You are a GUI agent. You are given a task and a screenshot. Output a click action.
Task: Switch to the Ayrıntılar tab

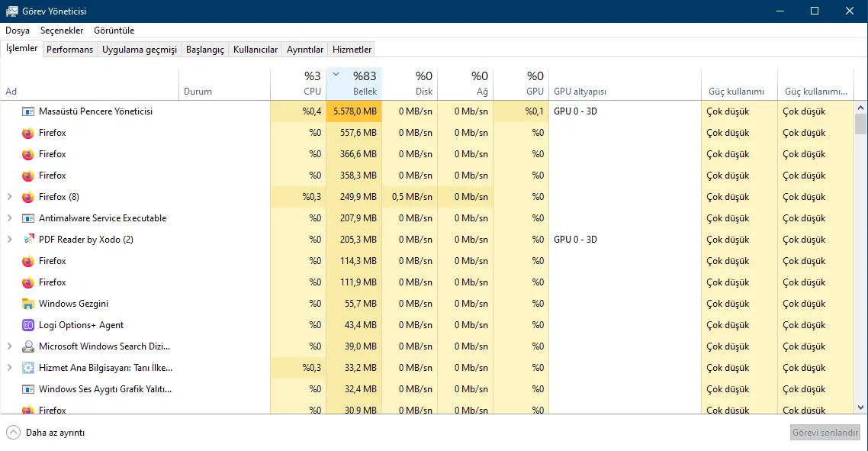pyautogui.click(x=305, y=50)
